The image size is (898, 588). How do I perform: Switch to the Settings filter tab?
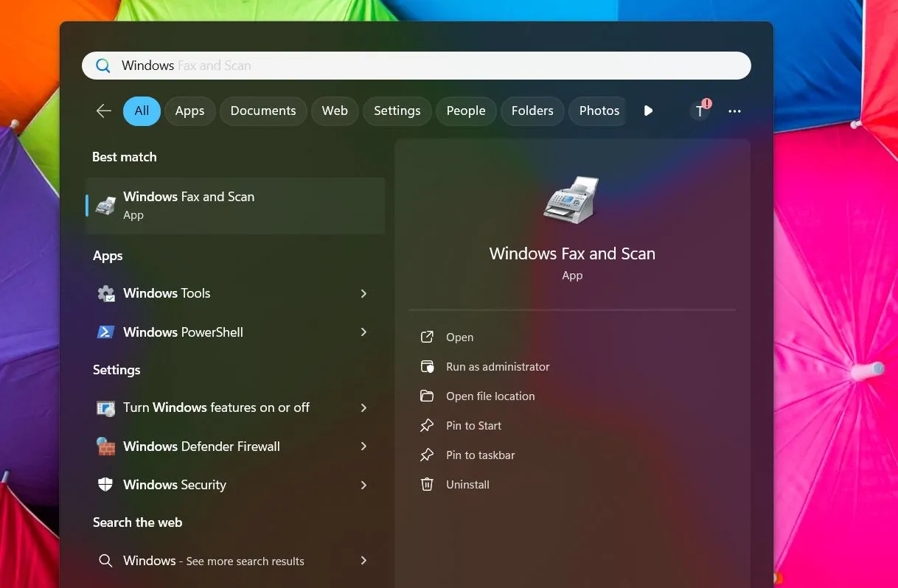point(397,111)
